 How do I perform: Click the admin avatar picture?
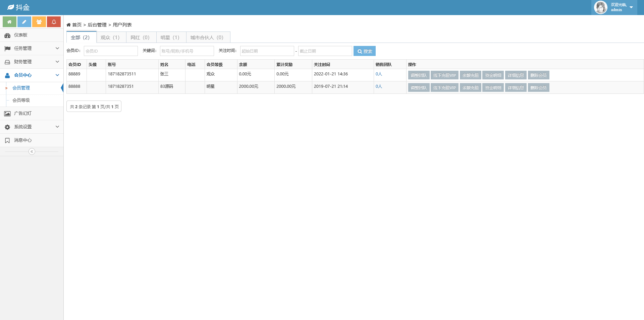tap(600, 7)
